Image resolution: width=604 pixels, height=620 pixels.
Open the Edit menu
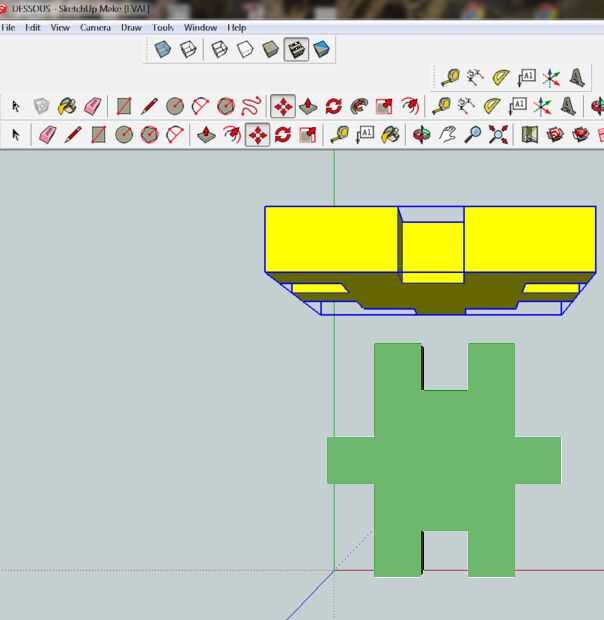pos(32,28)
